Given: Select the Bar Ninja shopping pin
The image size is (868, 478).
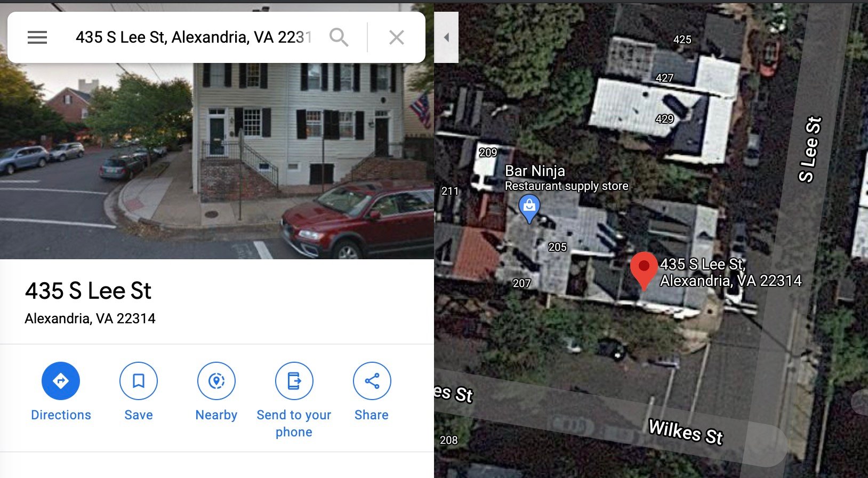Looking at the screenshot, I should tap(529, 208).
